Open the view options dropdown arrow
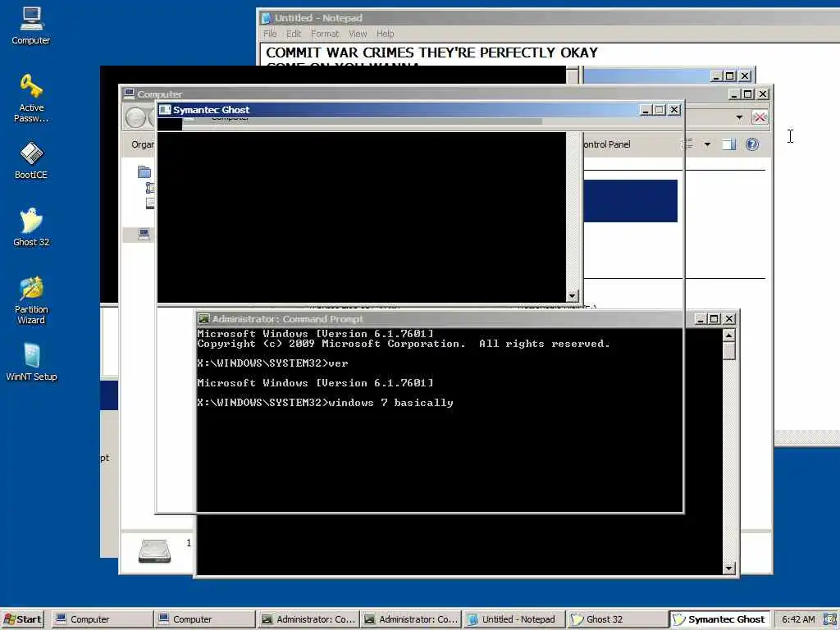 707,144
